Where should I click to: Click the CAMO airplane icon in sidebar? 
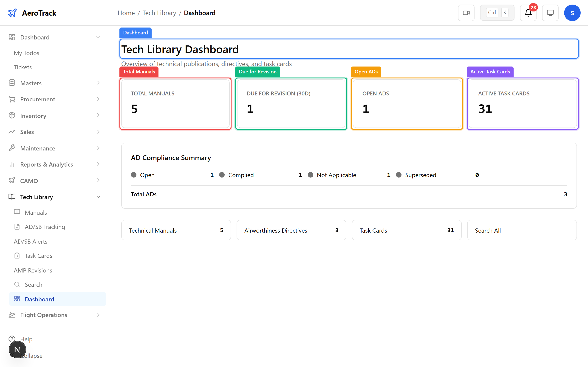pyautogui.click(x=12, y=181)
